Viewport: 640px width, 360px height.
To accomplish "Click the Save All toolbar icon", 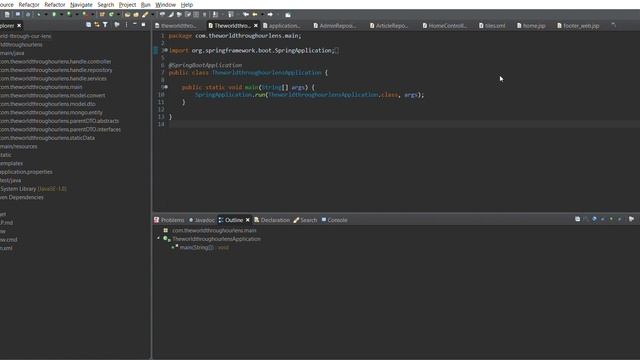I will (x=28, y=14).
